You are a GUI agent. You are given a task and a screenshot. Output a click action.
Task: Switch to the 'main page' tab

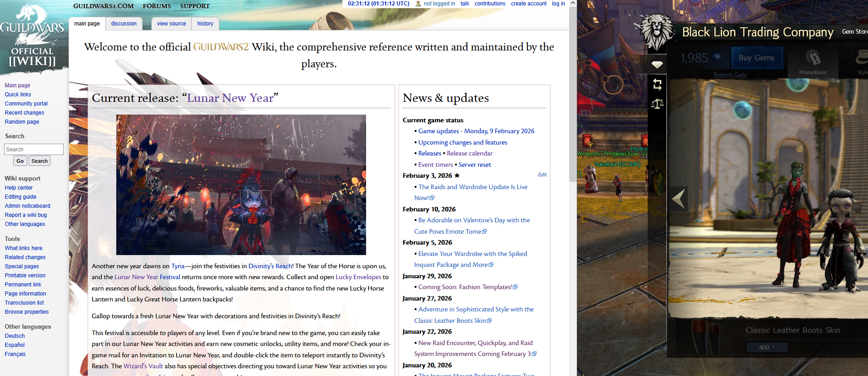87,24
